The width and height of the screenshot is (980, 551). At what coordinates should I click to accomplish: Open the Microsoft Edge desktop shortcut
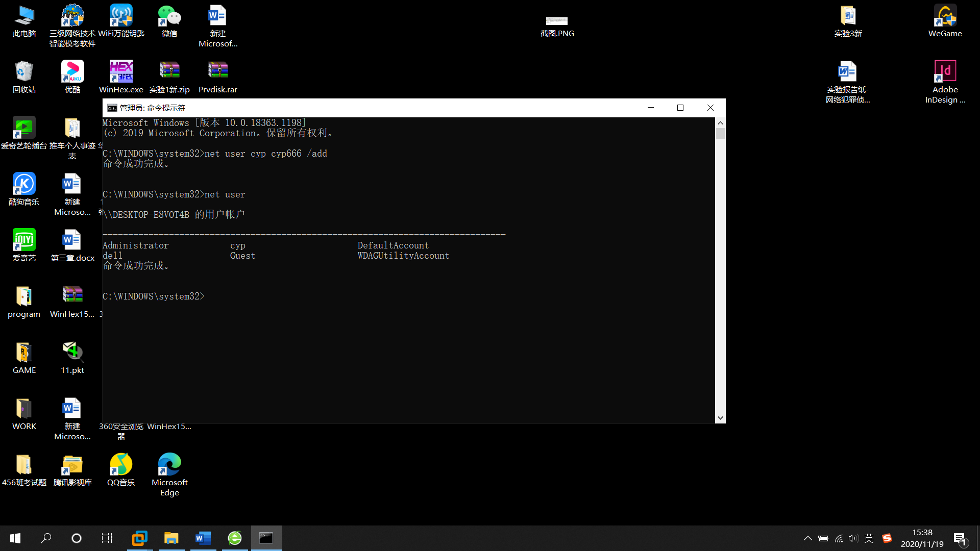coord(169,464)
